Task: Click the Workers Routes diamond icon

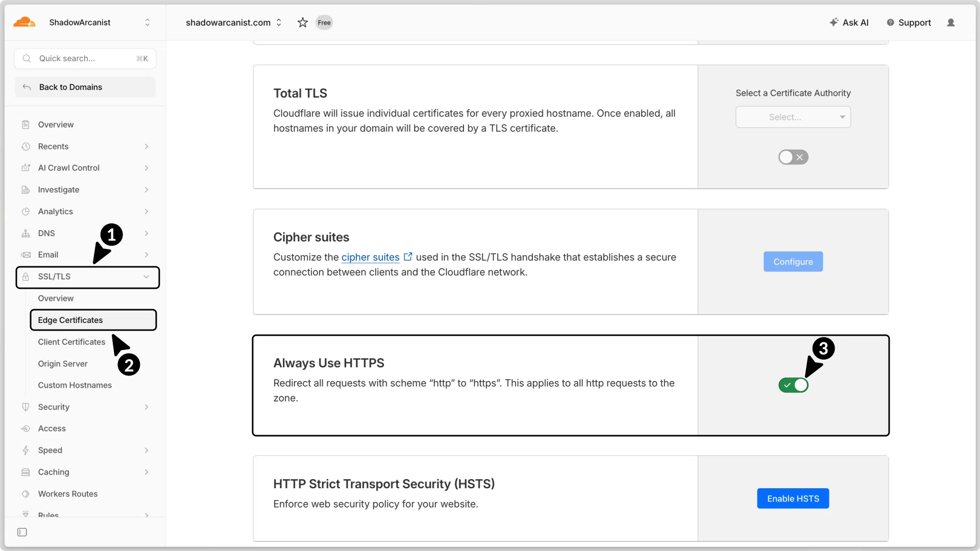Action: (x=26, y=494)
